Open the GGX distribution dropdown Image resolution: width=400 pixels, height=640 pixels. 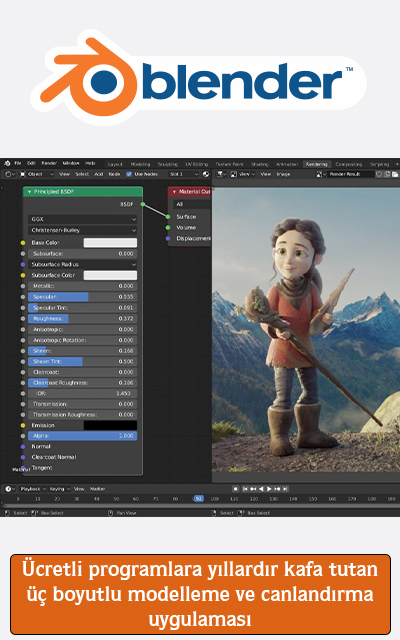point(82,219)
